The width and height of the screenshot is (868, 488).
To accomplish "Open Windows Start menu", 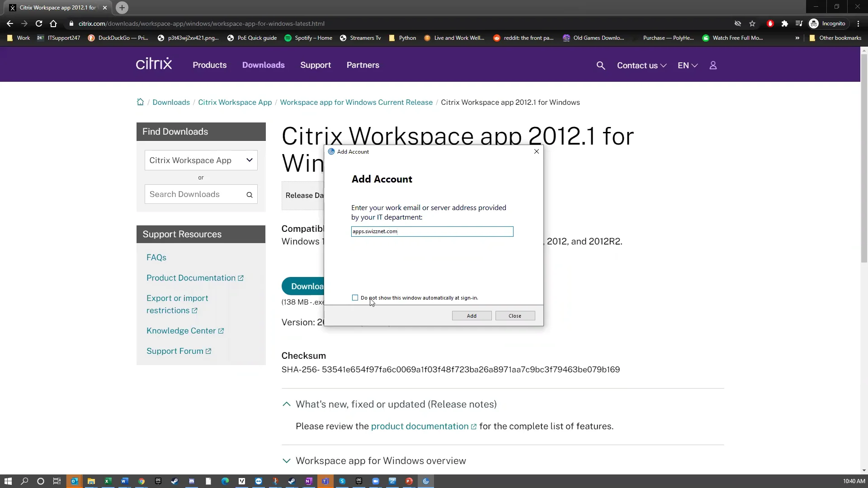I will [8, 481].
